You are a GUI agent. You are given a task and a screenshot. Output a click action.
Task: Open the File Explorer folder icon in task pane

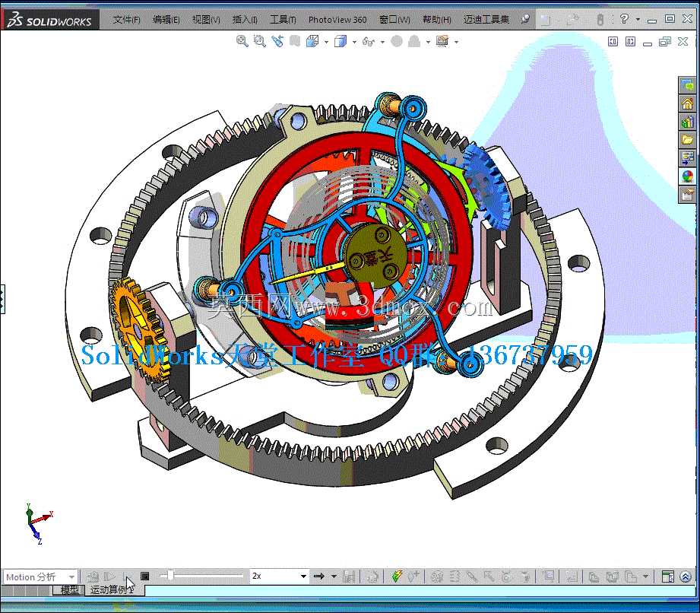click(x=688, y=140)
